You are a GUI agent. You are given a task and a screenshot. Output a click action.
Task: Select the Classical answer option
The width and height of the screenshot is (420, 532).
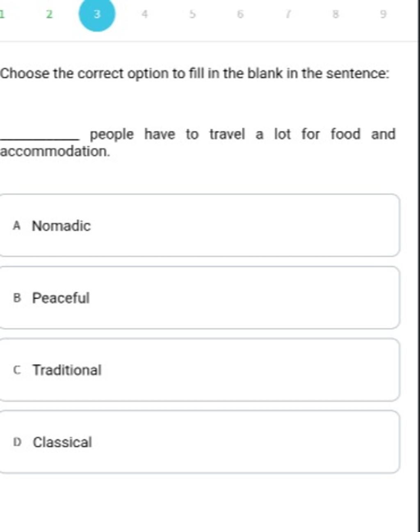(199, 442)
